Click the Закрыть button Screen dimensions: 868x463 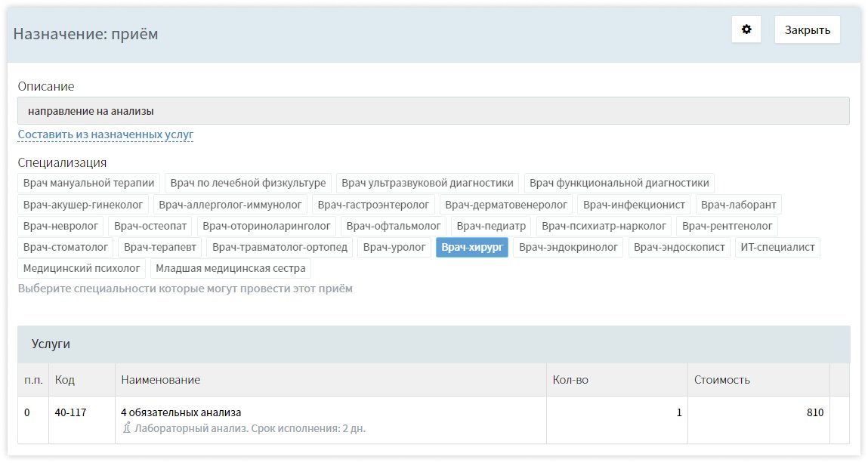pyautogui.click(x=807, y=30)
